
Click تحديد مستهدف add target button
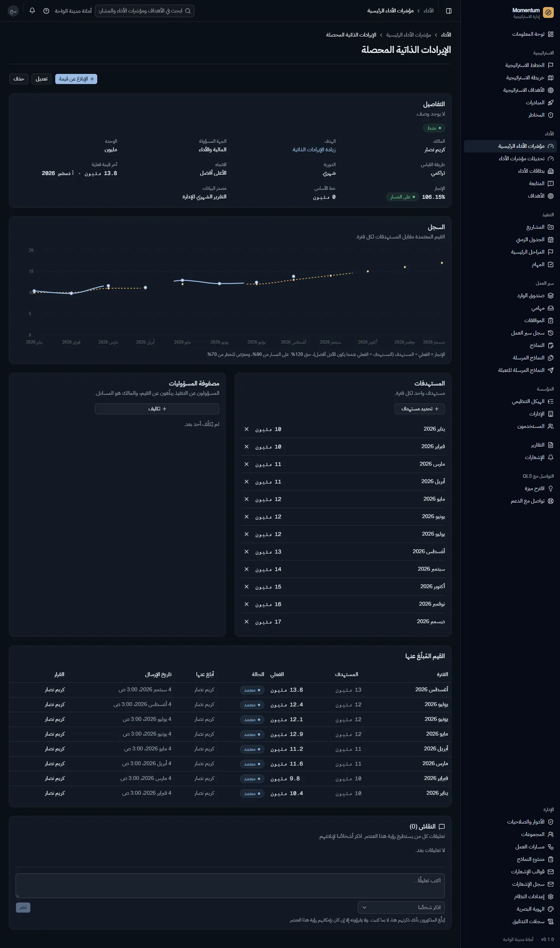click(420, 409)
